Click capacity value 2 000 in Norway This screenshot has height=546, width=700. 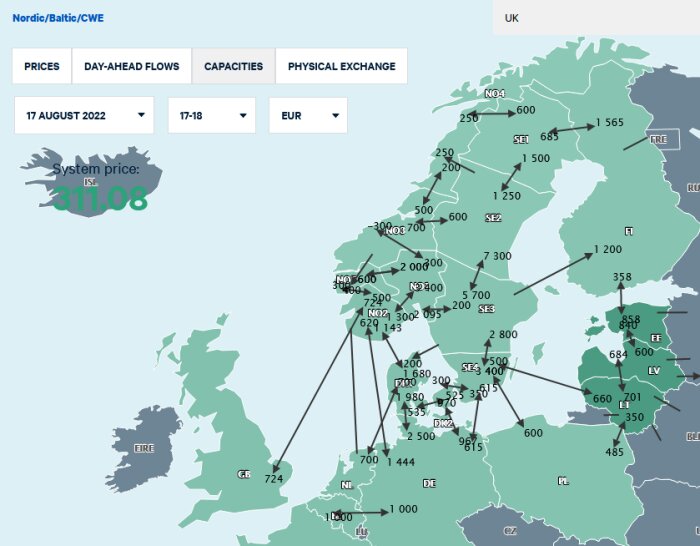pyautogui.click(x=414, y=267)
